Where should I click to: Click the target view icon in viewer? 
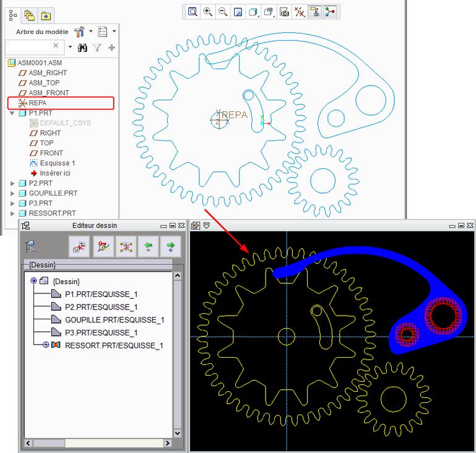[196, 225]
